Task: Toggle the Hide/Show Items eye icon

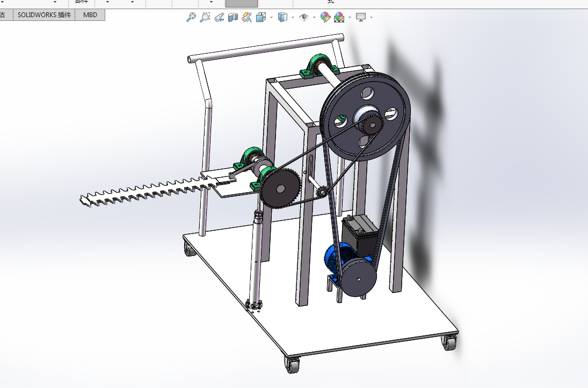Action: [304, 17]
